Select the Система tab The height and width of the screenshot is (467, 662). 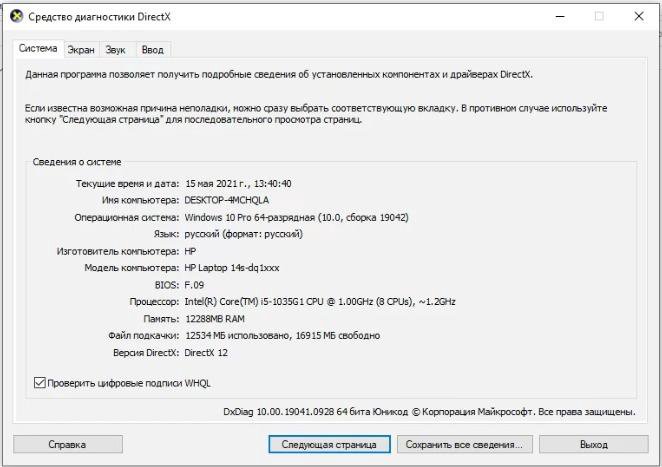38,48
